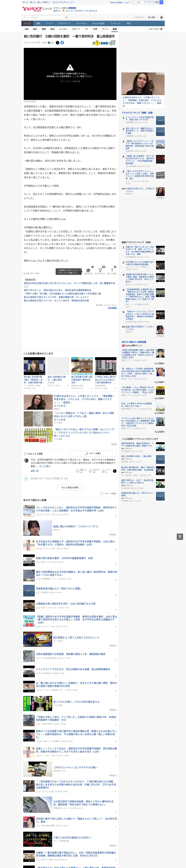This screenshot has width=186, height=868.
Task: Click the 北日本放送 source link below article
Action: tap(112, 308)
